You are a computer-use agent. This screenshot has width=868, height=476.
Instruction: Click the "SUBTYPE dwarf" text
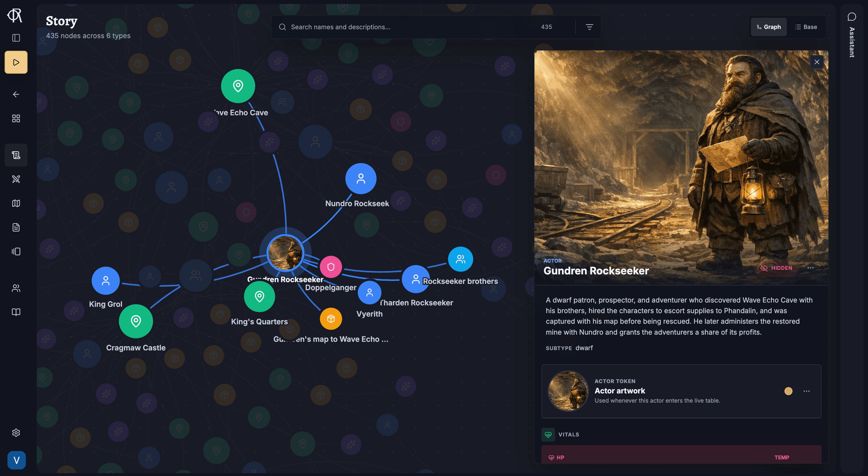pos(569,348)
